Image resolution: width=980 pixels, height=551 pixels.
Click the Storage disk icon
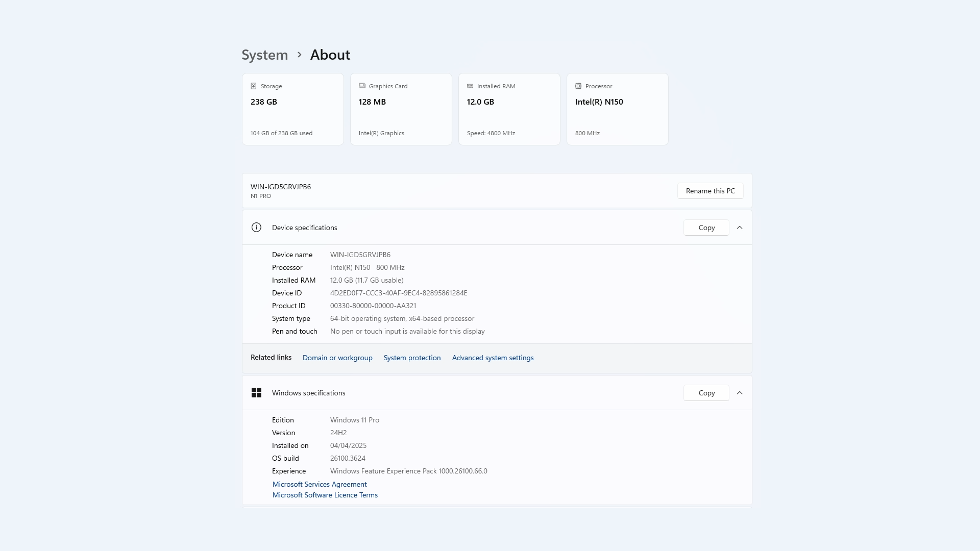coord(254,86)
